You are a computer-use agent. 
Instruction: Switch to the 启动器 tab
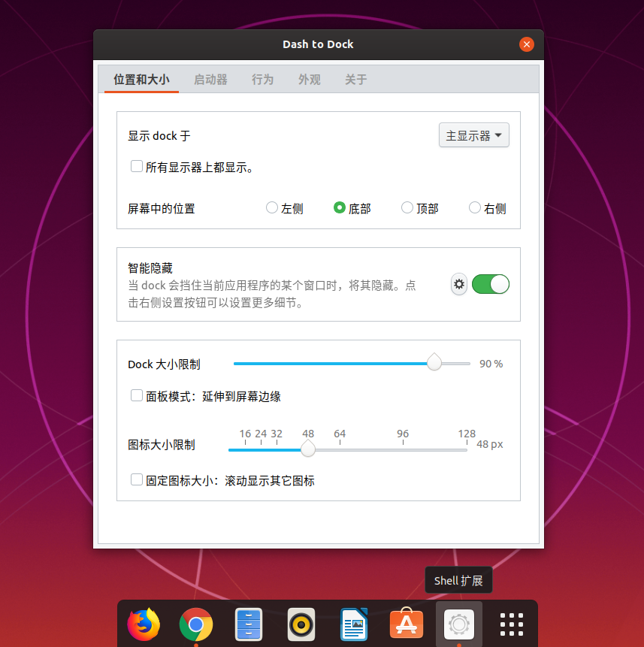210,79
